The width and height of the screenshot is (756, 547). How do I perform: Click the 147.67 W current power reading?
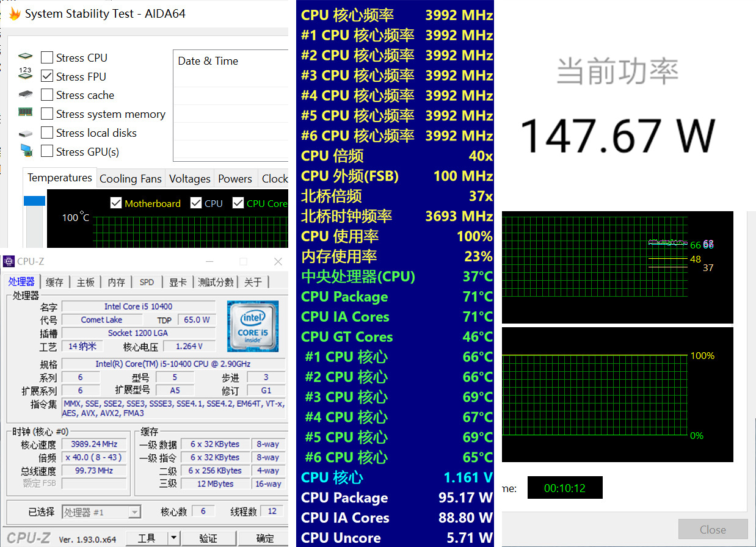[617, 136]
